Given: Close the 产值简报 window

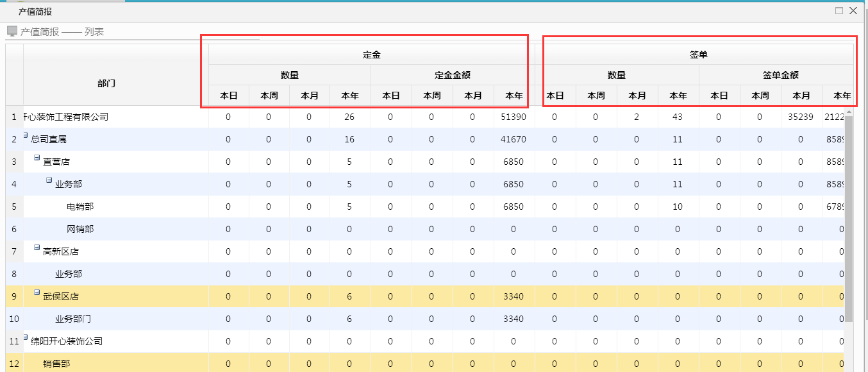Looking at the screenshot, I should [853, 11].
